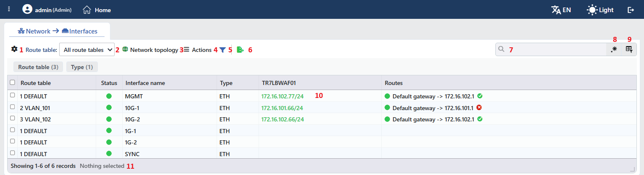The height and width of the screenshot is (175, 644).
Task: Click IP address 172.16.102.66/24
Action: coord(283,119)
